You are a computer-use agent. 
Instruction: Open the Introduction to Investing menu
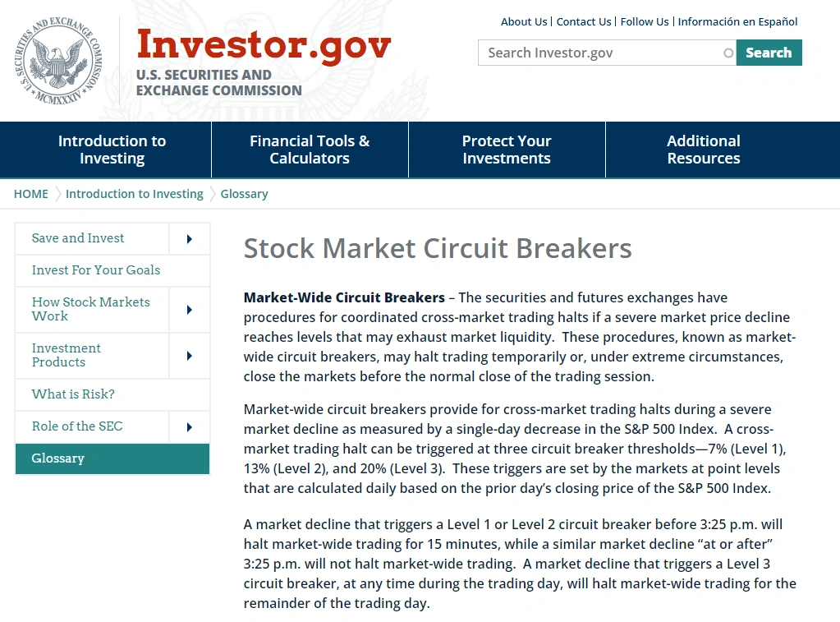[x=112, y=150]
